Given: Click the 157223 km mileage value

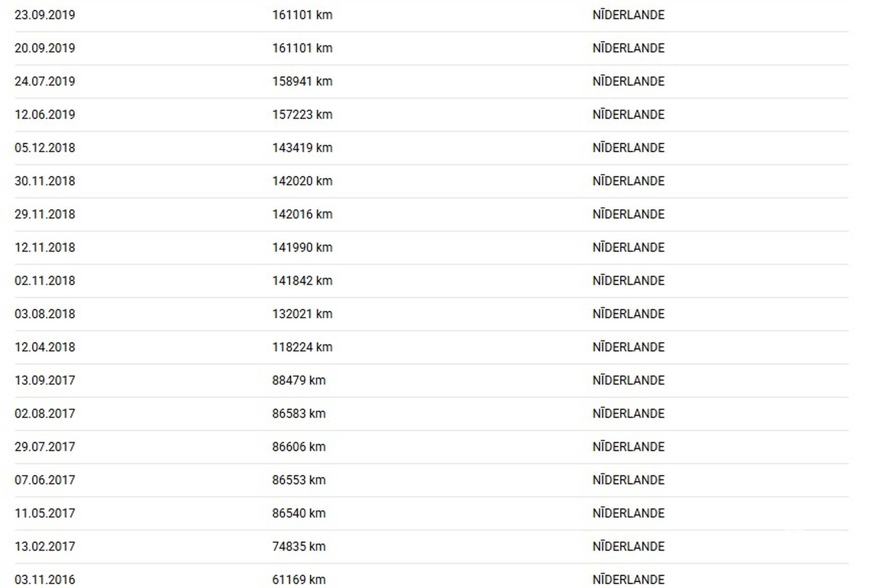Looking at the screenshot, I should tap(302, 114).
